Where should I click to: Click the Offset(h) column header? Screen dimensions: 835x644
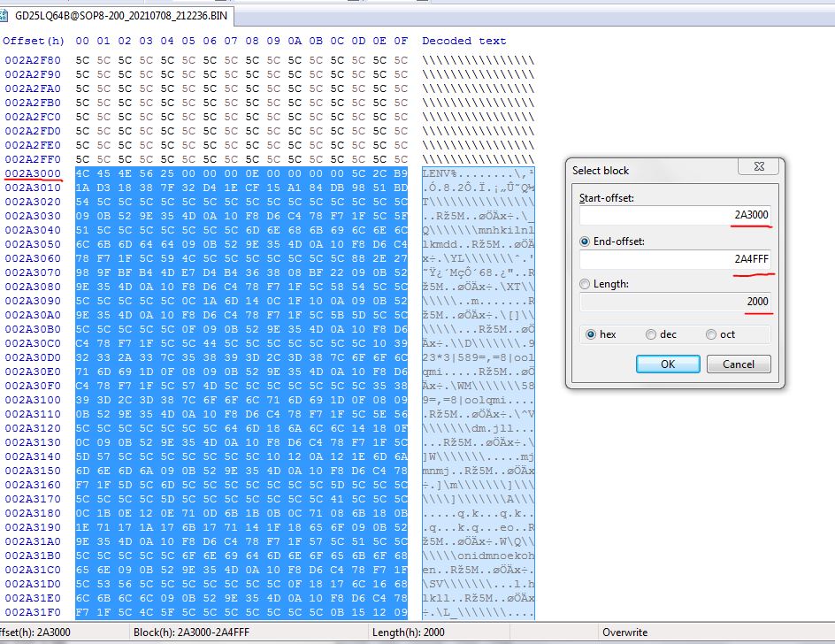click(x=33, y=41)
